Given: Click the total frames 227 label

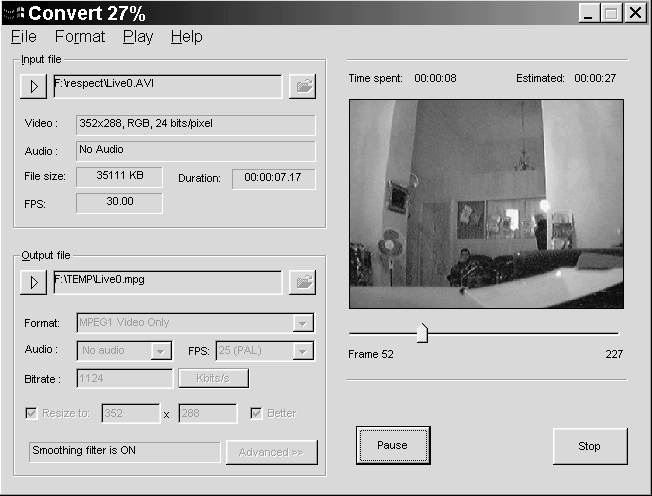Looking at the screenshot, I should pyautogui.click(x=614, y=354).
